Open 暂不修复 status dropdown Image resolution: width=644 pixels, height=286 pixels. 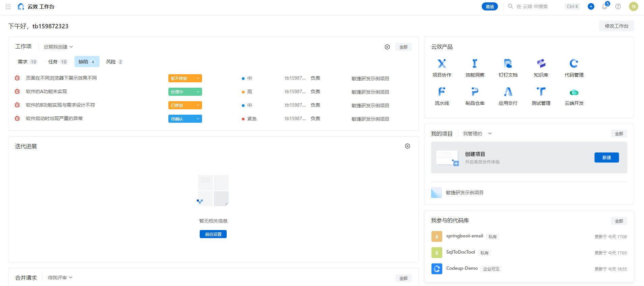click(x=185, y=78)
